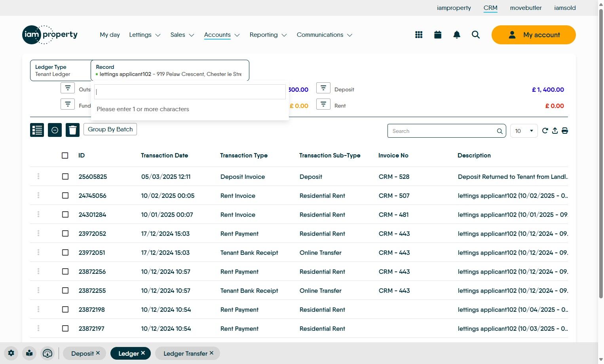
Task: Open row actions for transaction 24301284
Action: tap(38, 214)
